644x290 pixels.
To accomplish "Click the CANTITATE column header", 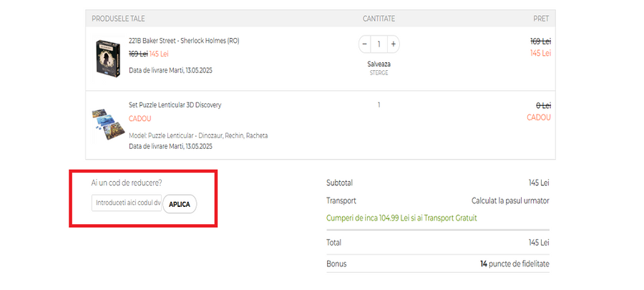I will coord(379,19).
